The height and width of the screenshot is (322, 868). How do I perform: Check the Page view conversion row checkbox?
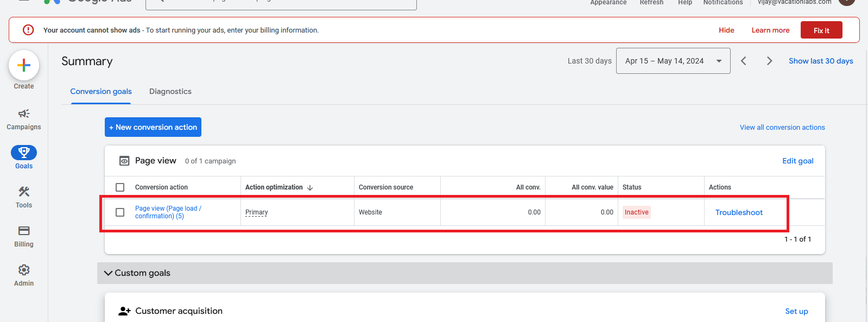coord(120,212)
